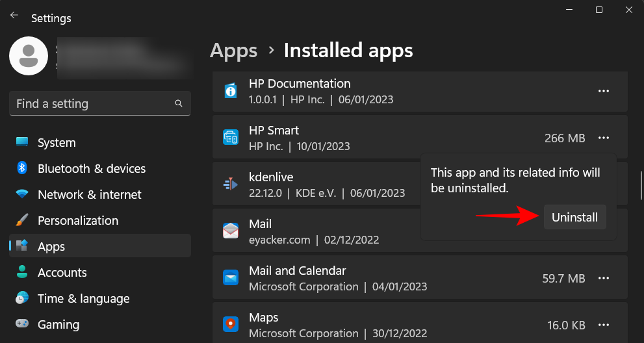Open the System settings category
The width and height of the screenshot is (644, 343).
pyautogui.click(x=57, y=143)
